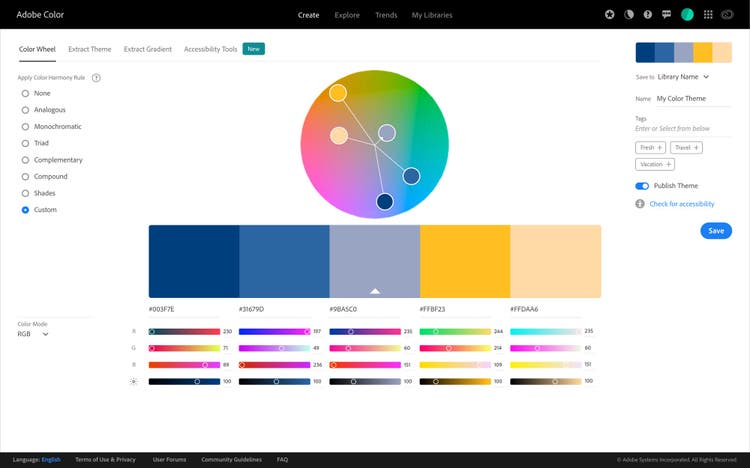Click Check for accessibility link

point(682,204)
